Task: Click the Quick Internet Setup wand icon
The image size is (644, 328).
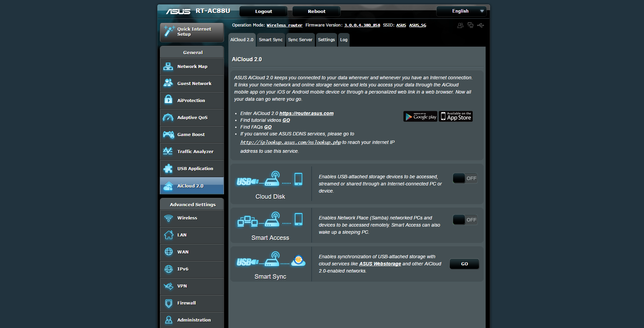Action: coord(169,31)
